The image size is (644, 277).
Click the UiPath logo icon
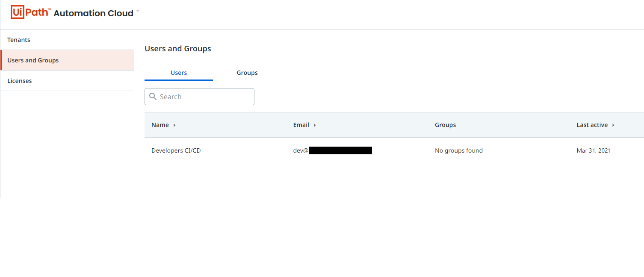tap(30, 12)
